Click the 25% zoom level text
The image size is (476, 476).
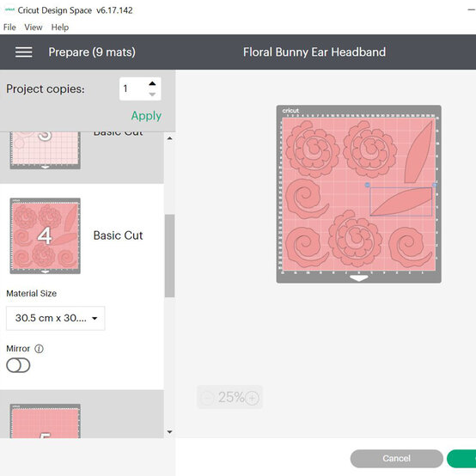coord(231,397)
